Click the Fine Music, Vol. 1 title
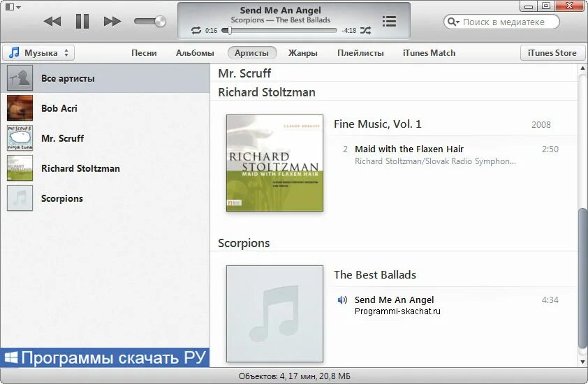588x384 pixels. pyautogui.click(x=378, y=124)
